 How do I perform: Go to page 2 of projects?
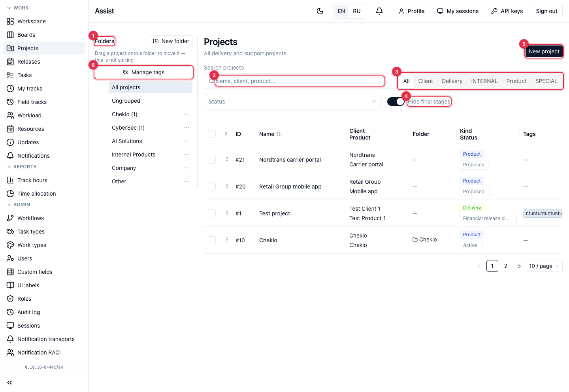[x=506, y=266]
